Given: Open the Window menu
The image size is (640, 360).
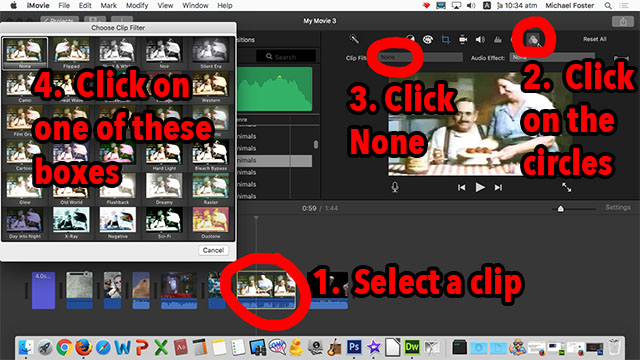Looking at the screenshot, I should [x=195, y=5].
